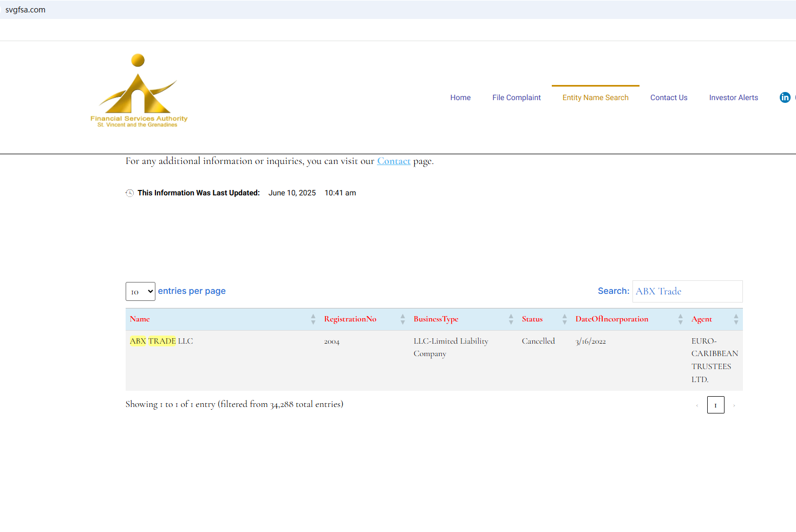This screenshot has width=796, height=532.
Task: Go to Home menu item
Action: pos(460,97)
